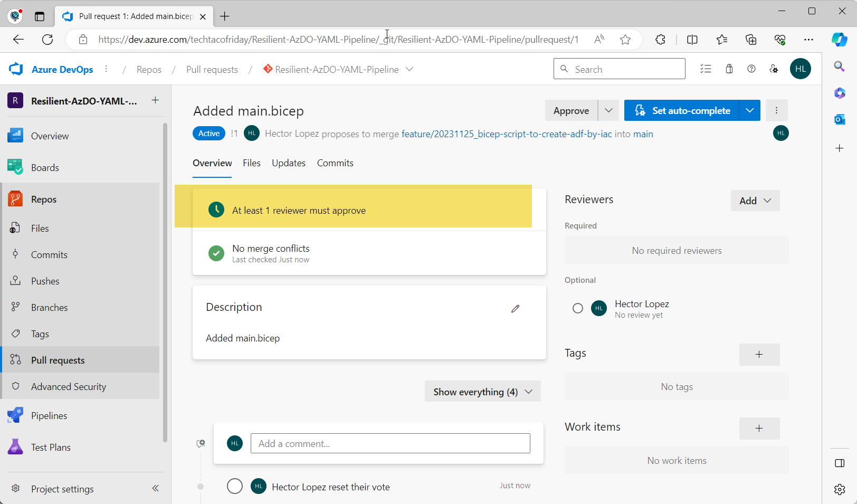Add a work item with plus button
The height and width of the screenshot is (504, 857).
[759, 429]
